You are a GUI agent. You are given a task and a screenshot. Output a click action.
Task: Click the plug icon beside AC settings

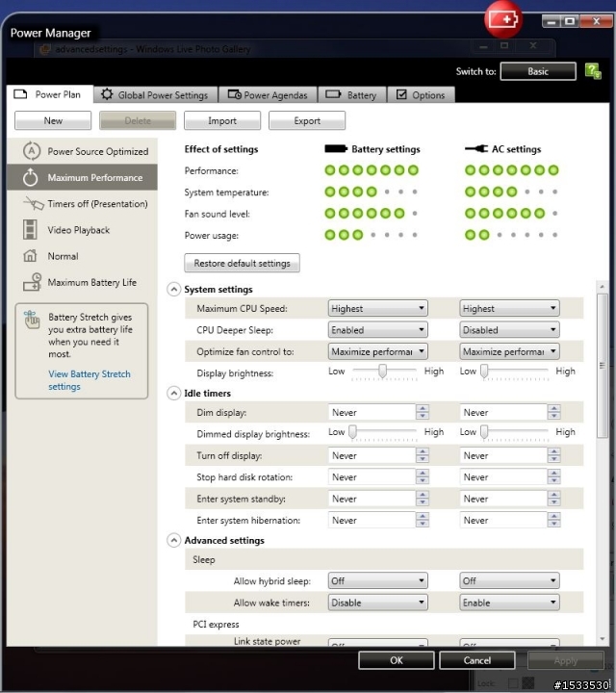476,149
